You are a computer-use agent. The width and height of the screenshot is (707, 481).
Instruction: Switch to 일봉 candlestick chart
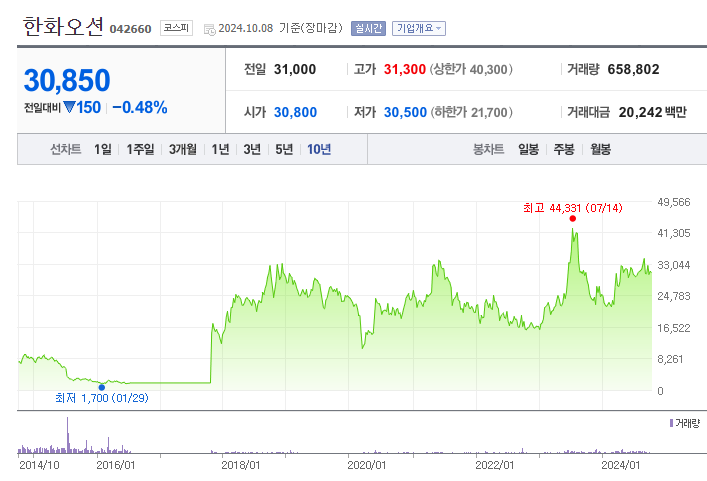[x=528, y=149]
